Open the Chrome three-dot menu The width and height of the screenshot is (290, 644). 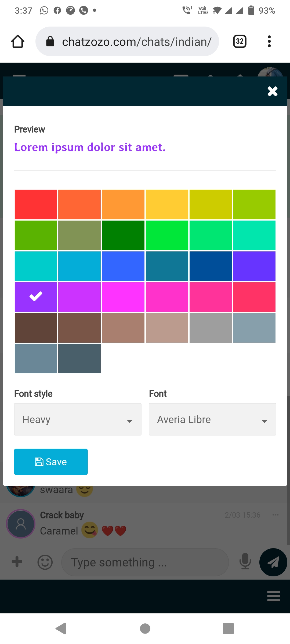269,42
